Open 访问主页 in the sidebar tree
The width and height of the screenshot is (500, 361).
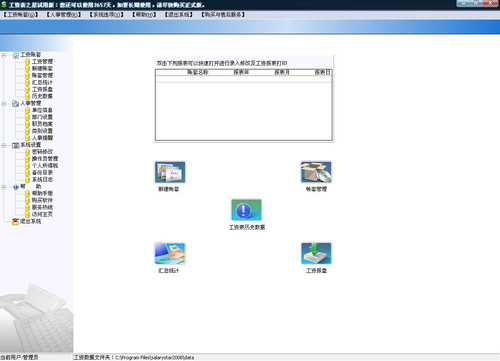pos(42,214)
